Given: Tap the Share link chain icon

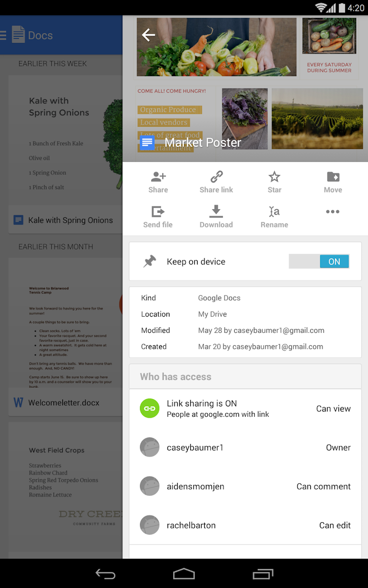Looking at the screenshot, I should coord(216,177).
